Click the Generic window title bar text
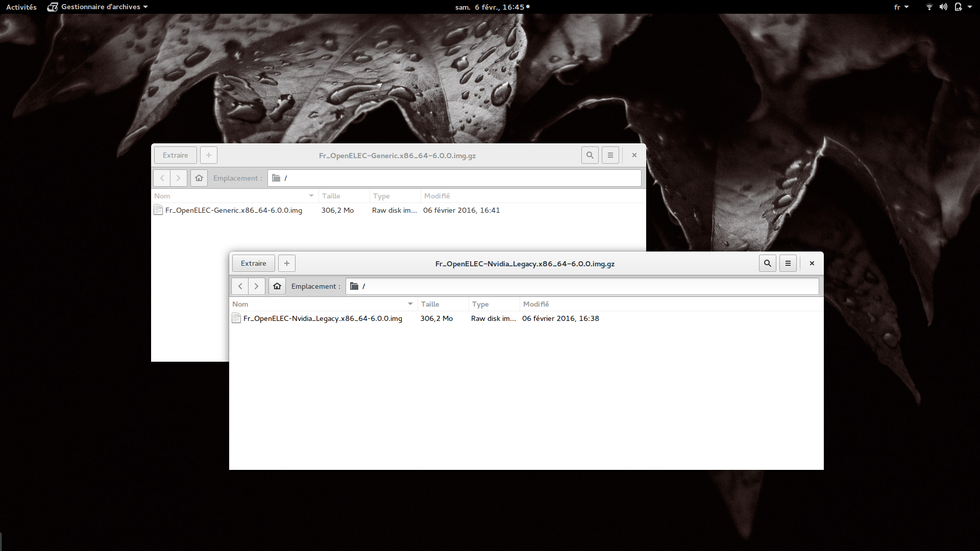The width and height of the screenshot is (980, 551). [x=397, y=156]
